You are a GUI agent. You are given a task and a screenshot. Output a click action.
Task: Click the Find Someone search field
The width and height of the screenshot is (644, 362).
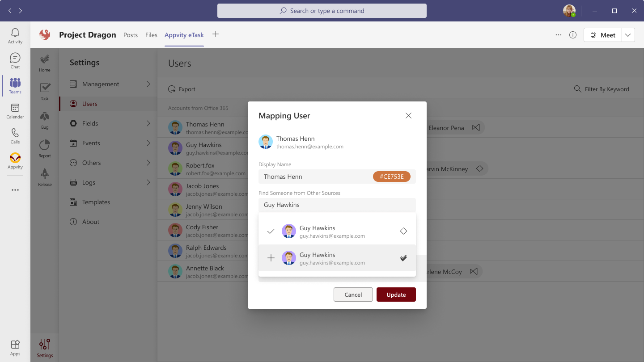[x=337, y=205]
